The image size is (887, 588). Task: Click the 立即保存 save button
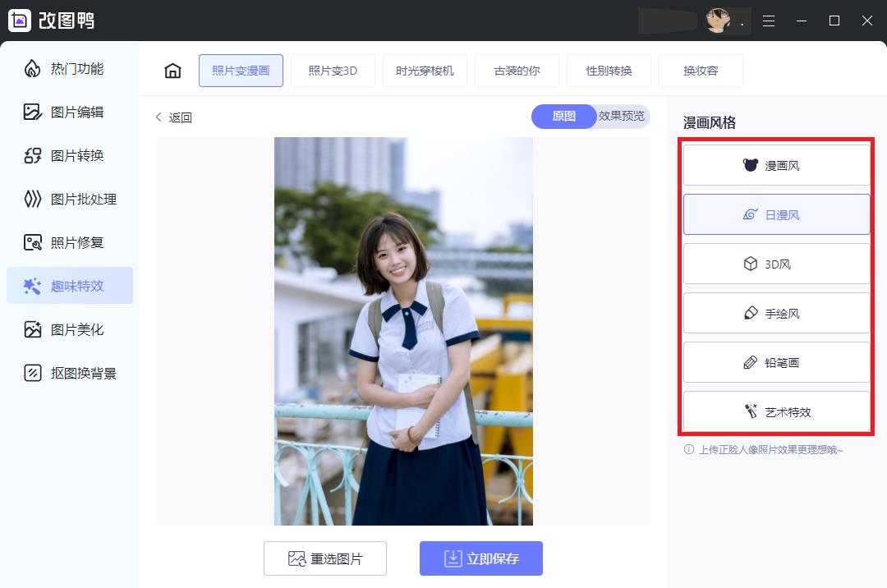pyautogui.click(x=481, y=558)
